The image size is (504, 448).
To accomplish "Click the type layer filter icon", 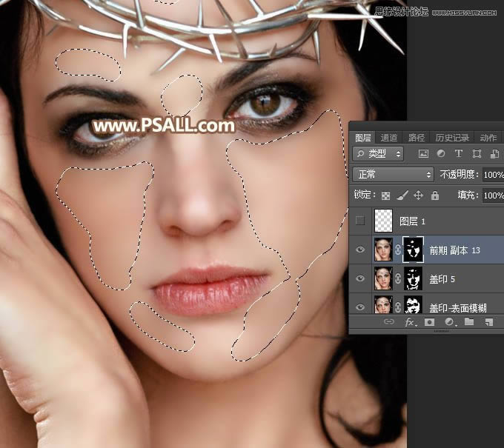I will pos(458,154).
